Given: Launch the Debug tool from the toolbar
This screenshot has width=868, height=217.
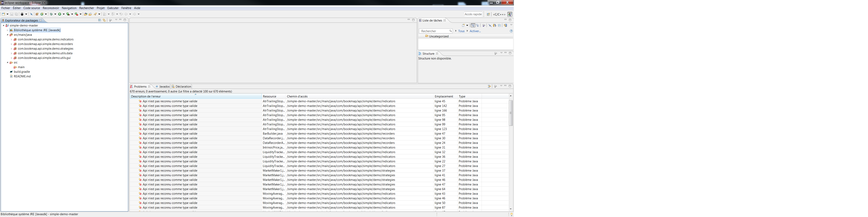Looking at the screenshot, I should pos(51,14).
